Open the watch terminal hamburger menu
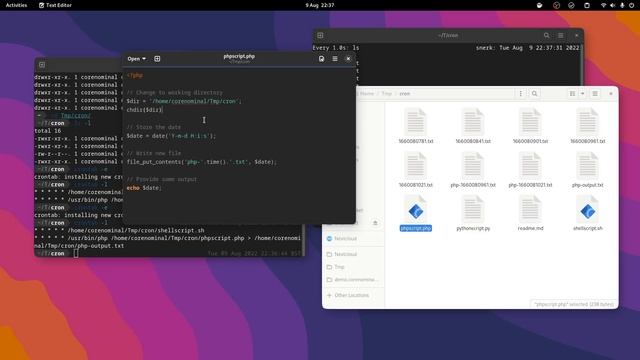This screenshot has width=640, height=360. [561, 36]
